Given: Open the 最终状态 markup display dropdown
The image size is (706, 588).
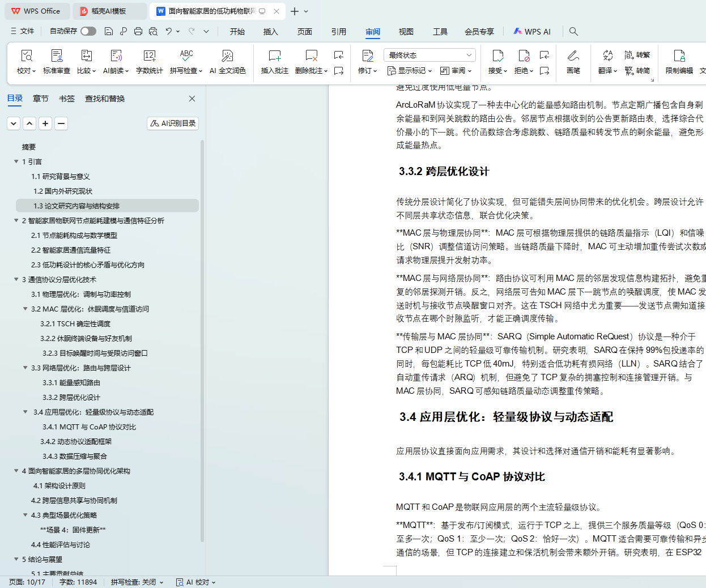Looking at the screenshot, I should pos(429,55).
